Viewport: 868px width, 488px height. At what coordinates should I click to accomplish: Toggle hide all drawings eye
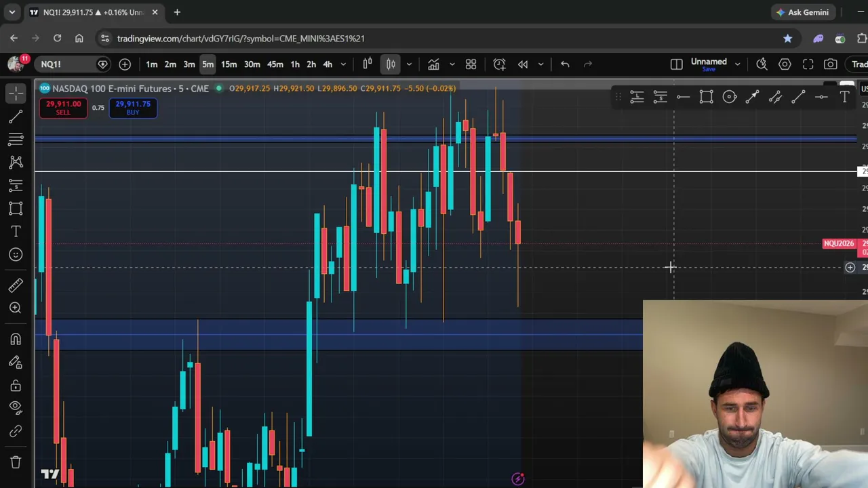click(16, 407)
